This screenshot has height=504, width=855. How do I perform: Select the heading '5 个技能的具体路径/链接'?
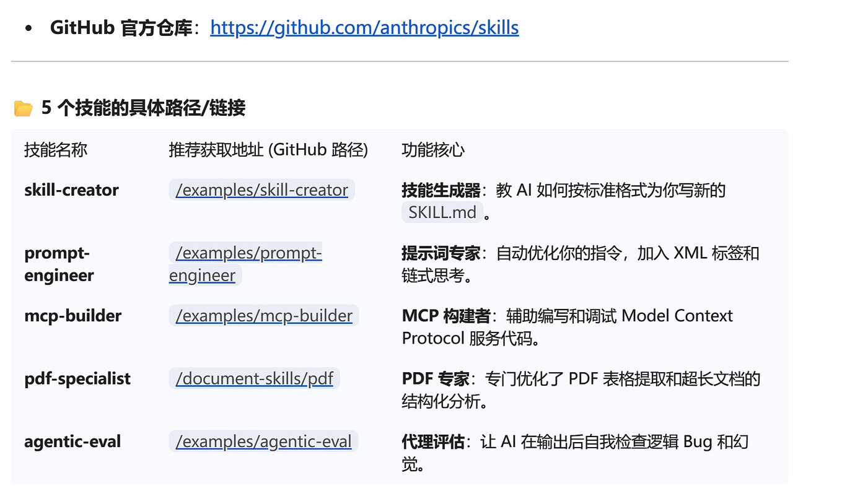[143, 108]
